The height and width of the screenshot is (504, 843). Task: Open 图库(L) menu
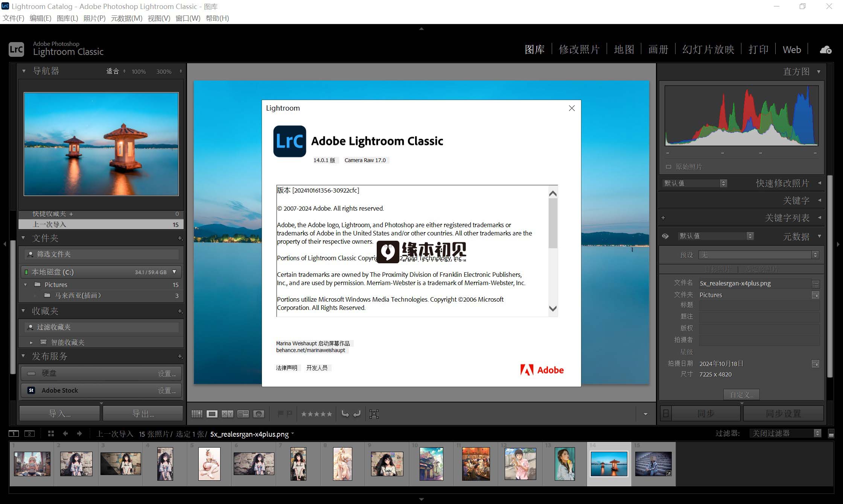point(67,18)
